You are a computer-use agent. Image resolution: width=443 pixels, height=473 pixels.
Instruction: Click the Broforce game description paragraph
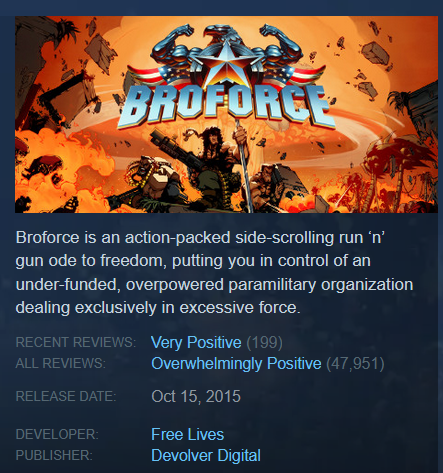click(x=214, y=272)
